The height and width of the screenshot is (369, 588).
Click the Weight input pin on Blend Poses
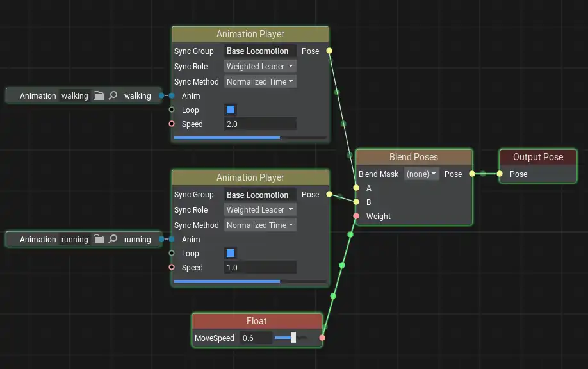[356, 217]
